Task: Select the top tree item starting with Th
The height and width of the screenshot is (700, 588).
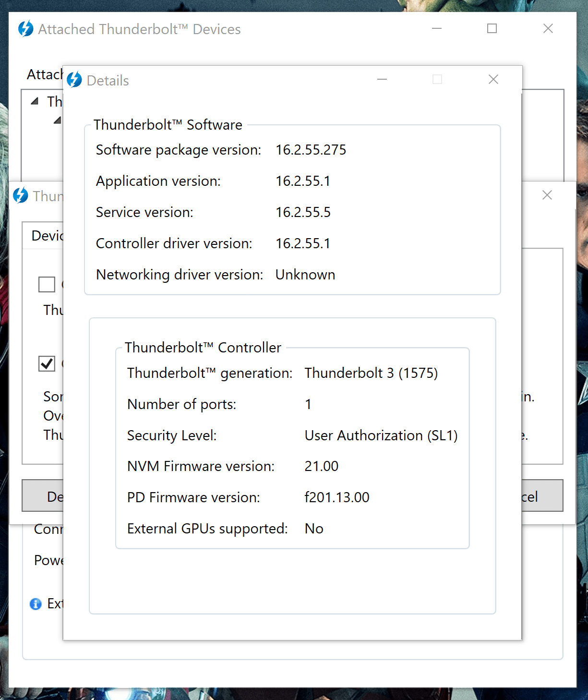Action: [x=55, y=102]
